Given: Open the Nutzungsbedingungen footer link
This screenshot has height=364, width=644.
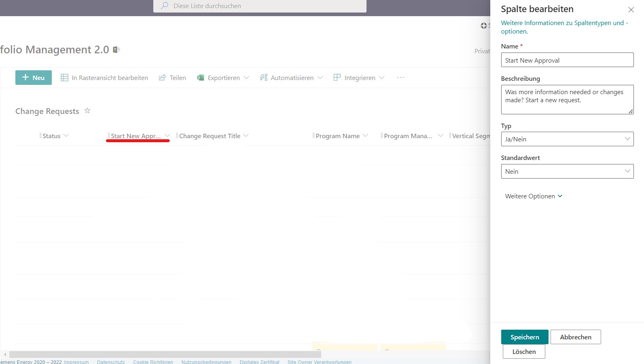Looking at the screenshot, I should click(x=206, y=362).
